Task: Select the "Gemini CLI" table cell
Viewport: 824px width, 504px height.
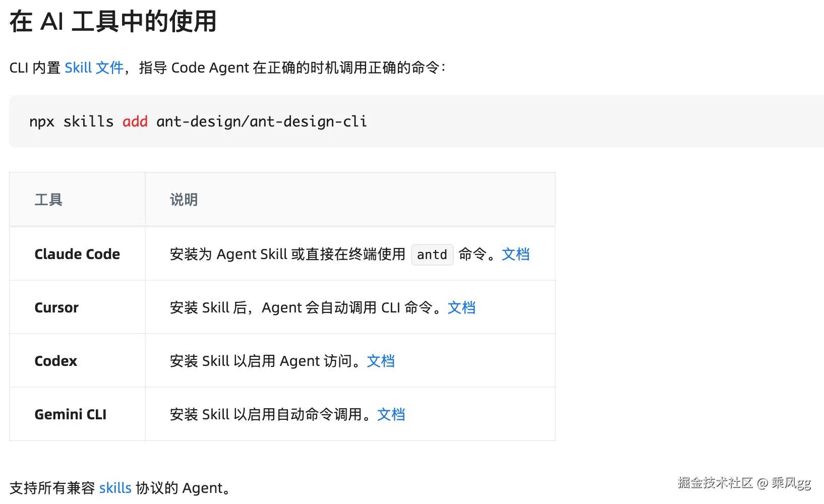Action: tap(77, 414)
